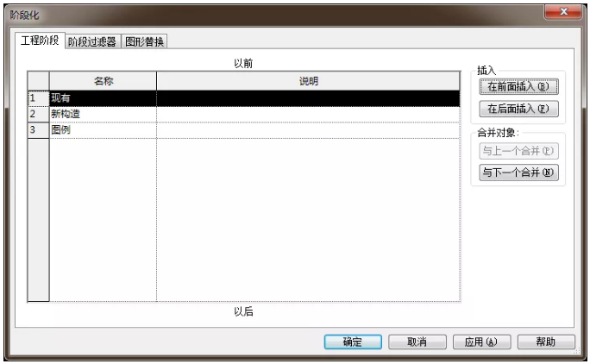Select the 图形替换 tab
The width and height of the screenshot is (590, 364).
click(x=144, y=41)
